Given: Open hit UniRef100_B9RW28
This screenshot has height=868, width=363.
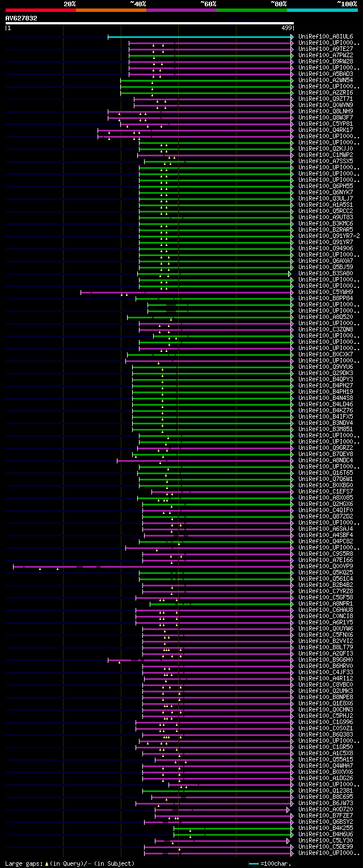Looking at the screenshot, I should (x=326, y=62).
